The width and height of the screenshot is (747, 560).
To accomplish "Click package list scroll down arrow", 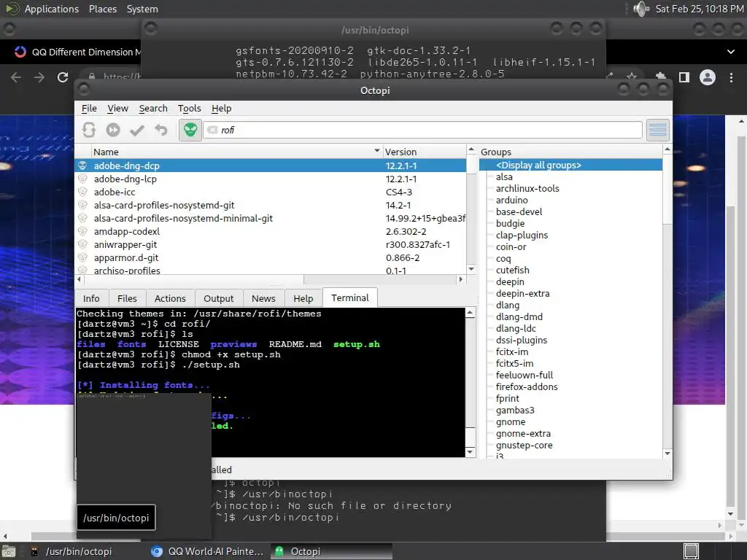I will [x=471, y=269].
